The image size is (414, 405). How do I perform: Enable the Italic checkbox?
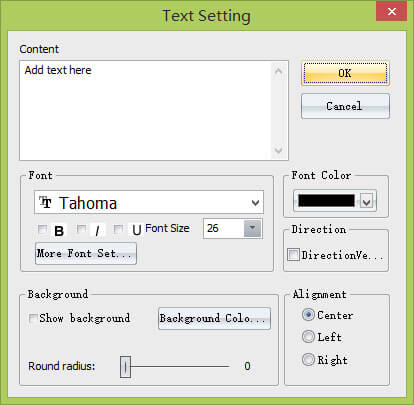pos(81,229)
